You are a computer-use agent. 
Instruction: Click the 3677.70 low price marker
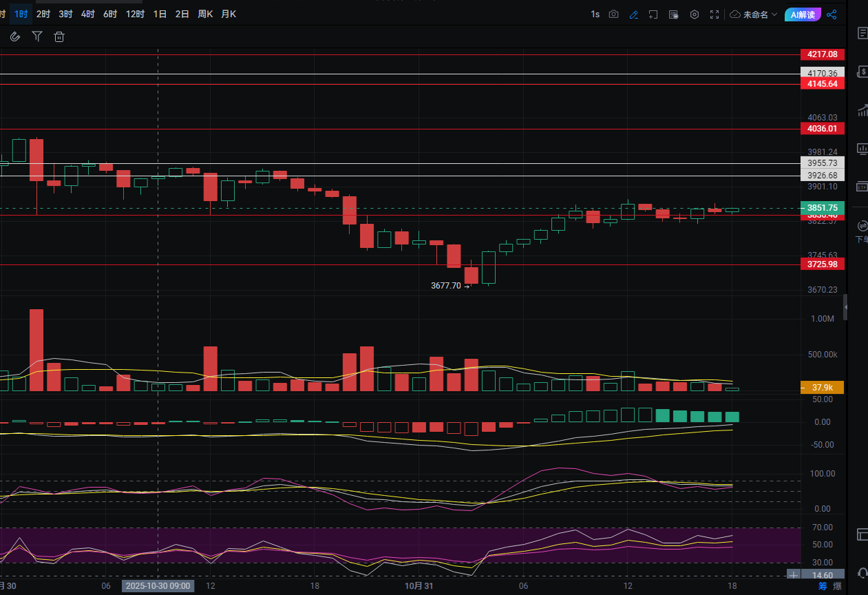446,286
